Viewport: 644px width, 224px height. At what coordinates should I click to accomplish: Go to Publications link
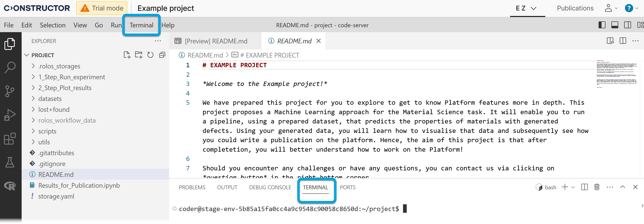pos(575,8)
